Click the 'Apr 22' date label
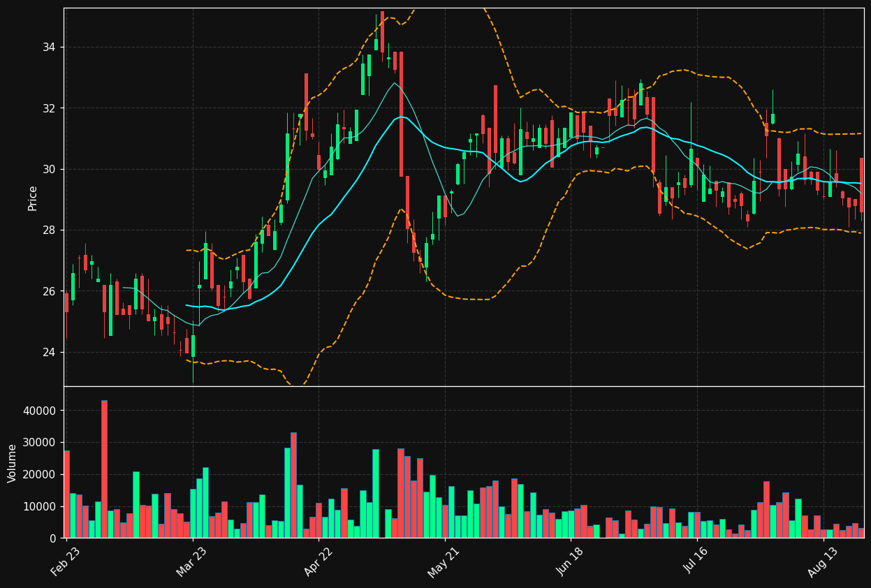 pos(317,561)
